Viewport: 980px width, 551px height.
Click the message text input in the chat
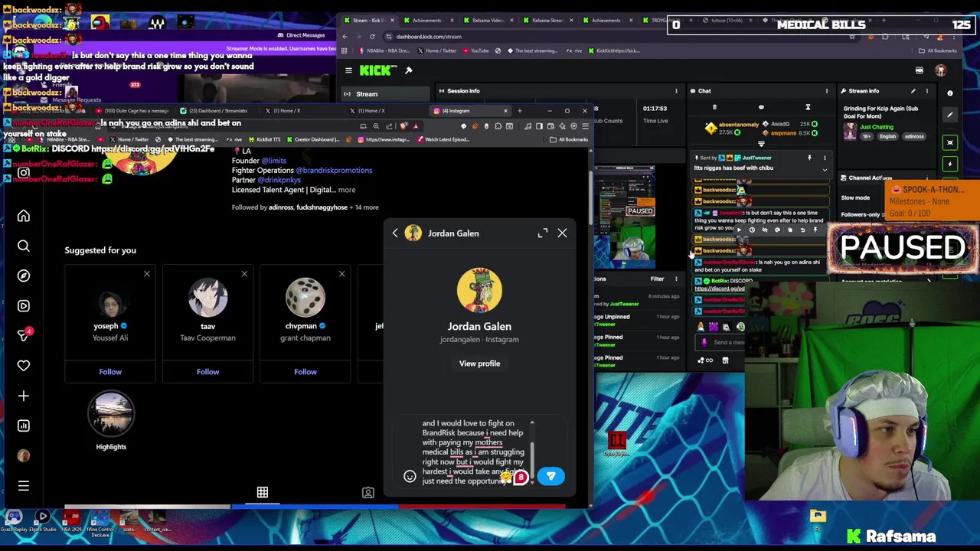coord(472,452)
